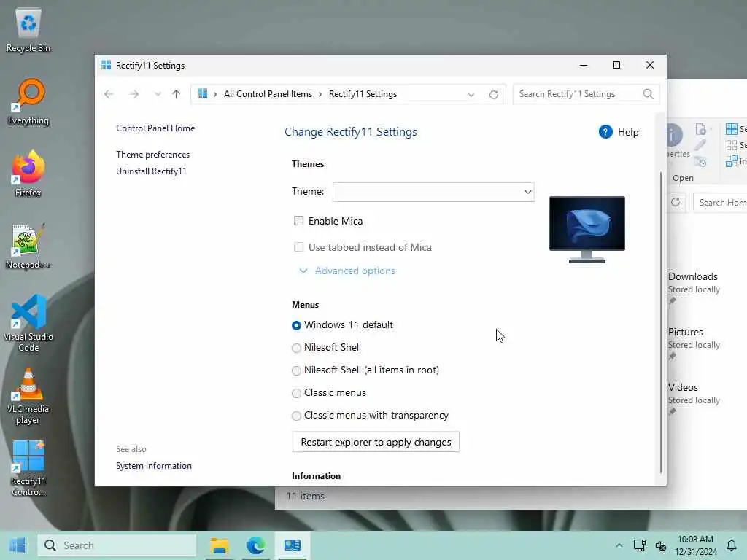Click the Rectify11 Settings title bar icon
This screenshot has height=560, width=747.
(106, 65)
